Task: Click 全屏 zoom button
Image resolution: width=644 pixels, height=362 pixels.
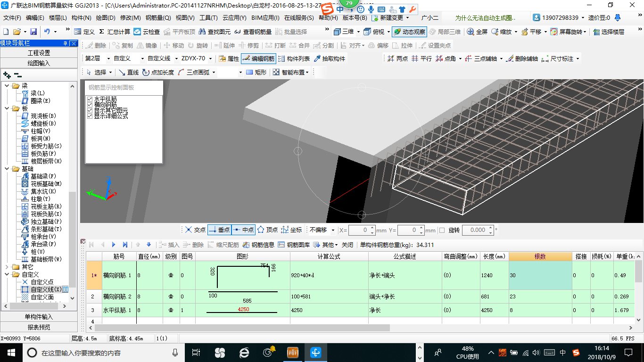Action: pos(477,32)
